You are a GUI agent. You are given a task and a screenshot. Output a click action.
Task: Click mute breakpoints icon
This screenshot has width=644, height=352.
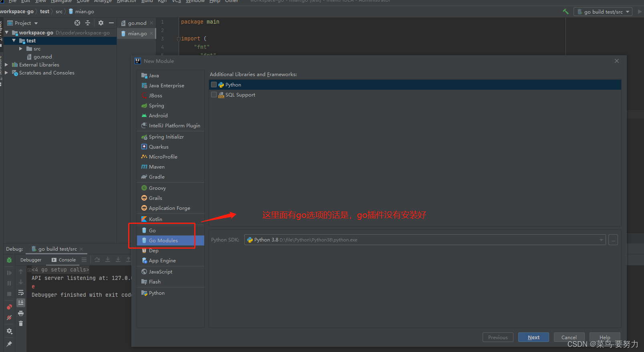click(x=9, y=318)
